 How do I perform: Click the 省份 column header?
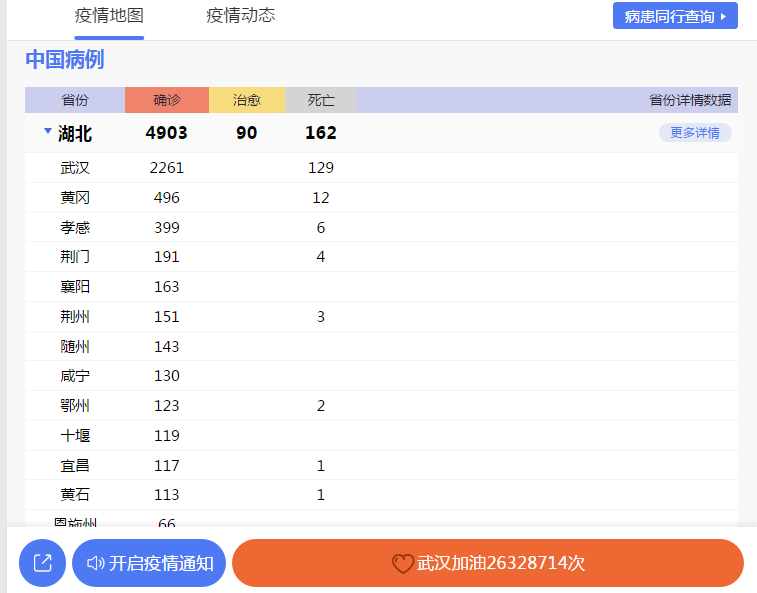75,100
